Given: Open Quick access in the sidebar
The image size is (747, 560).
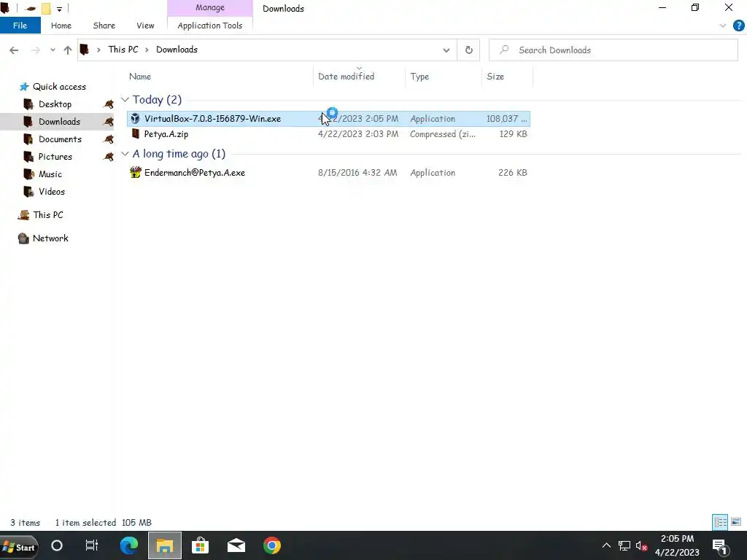Looking at the screenshot, I should 59,87.
